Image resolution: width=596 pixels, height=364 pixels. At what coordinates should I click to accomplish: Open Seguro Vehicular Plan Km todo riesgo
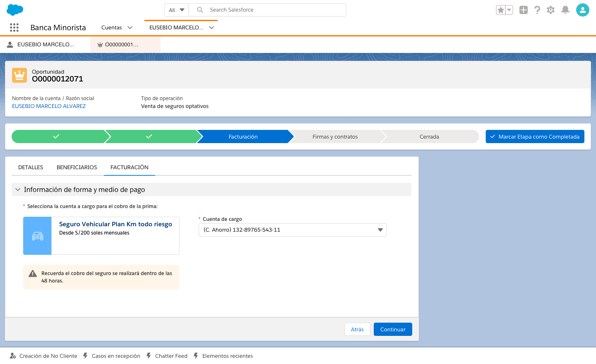click(x=115, y=224)
